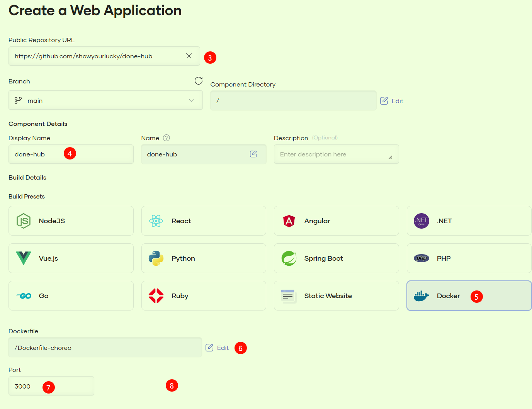
Task: Edit the Component Directory
Action: point(392,101)
